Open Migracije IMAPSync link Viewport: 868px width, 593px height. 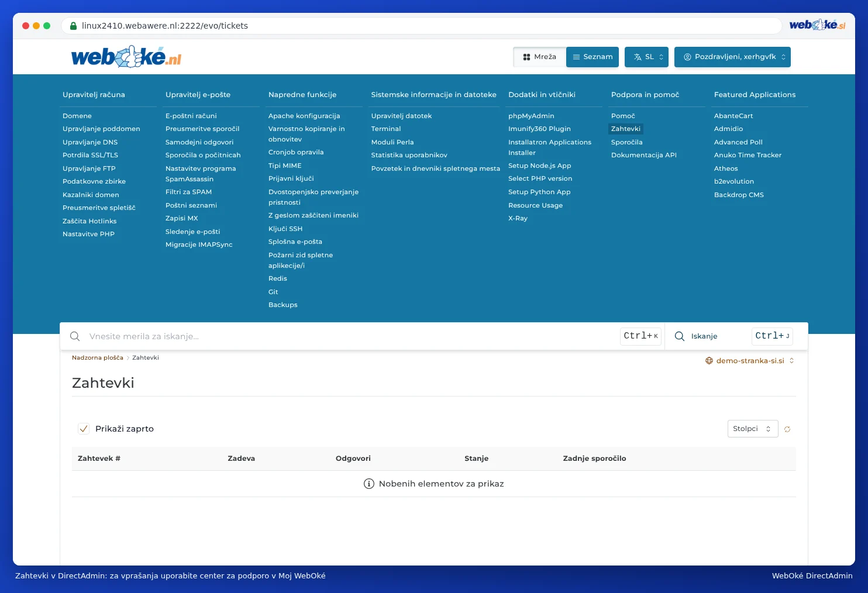199,244
